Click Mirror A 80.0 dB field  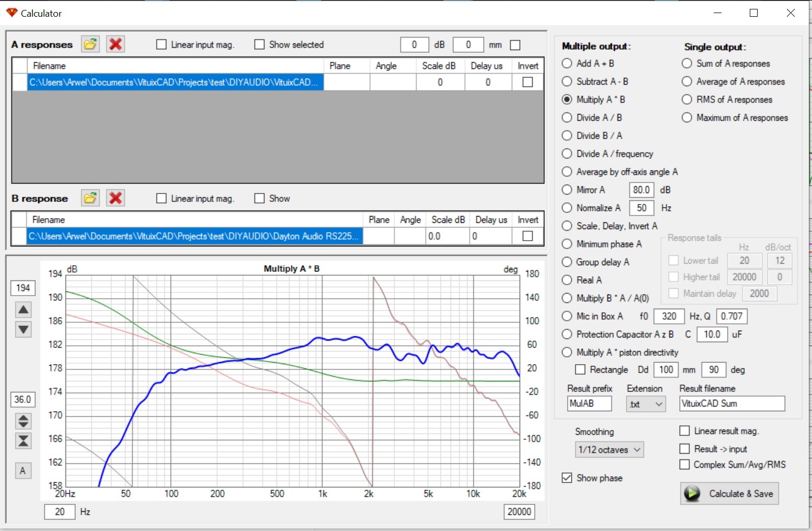[642, 190]
